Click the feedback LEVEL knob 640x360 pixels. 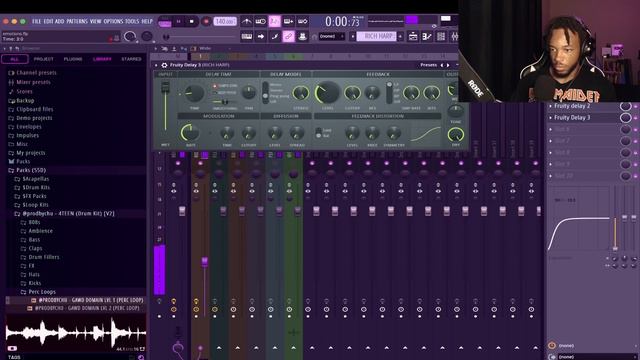(327, 93)
